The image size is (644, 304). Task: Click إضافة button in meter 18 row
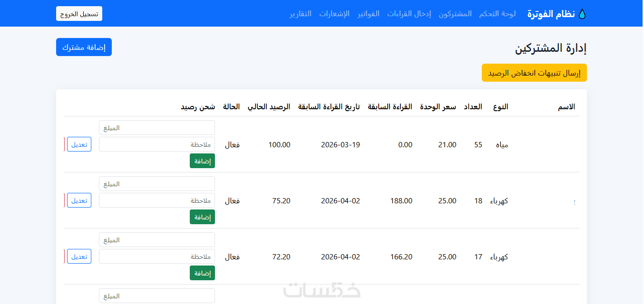(202, 217)
